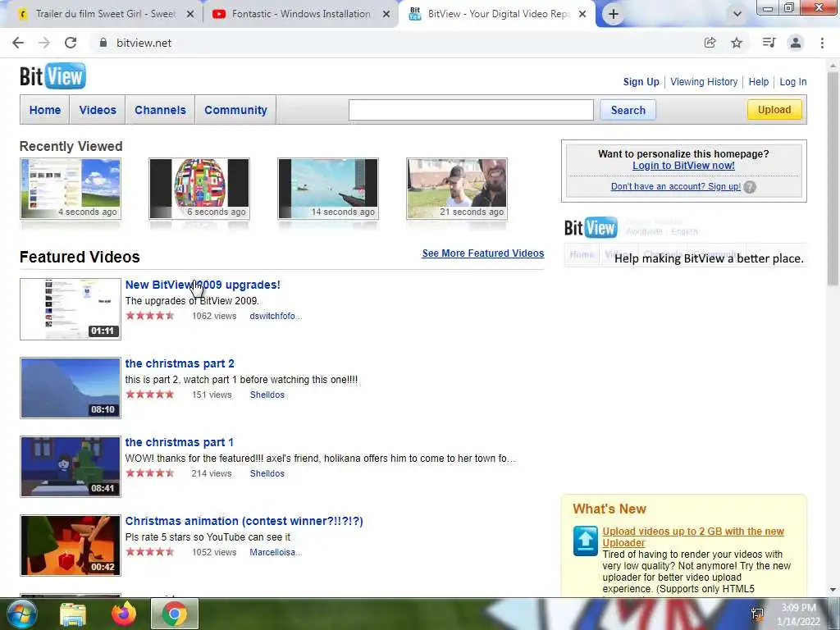
Task: Click the yellow Upload button
Action: (x=774, y=110)
